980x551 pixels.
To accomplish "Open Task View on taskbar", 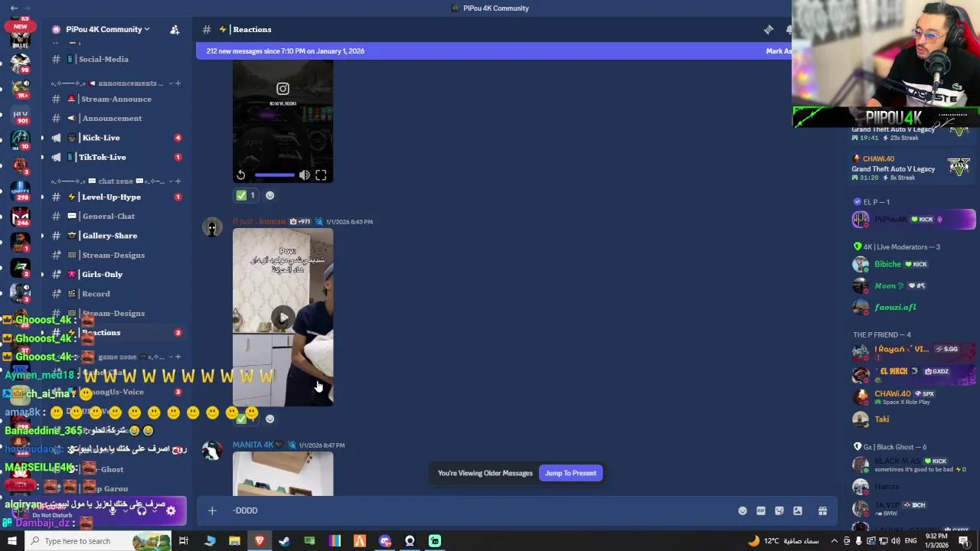I will (184, 541).
